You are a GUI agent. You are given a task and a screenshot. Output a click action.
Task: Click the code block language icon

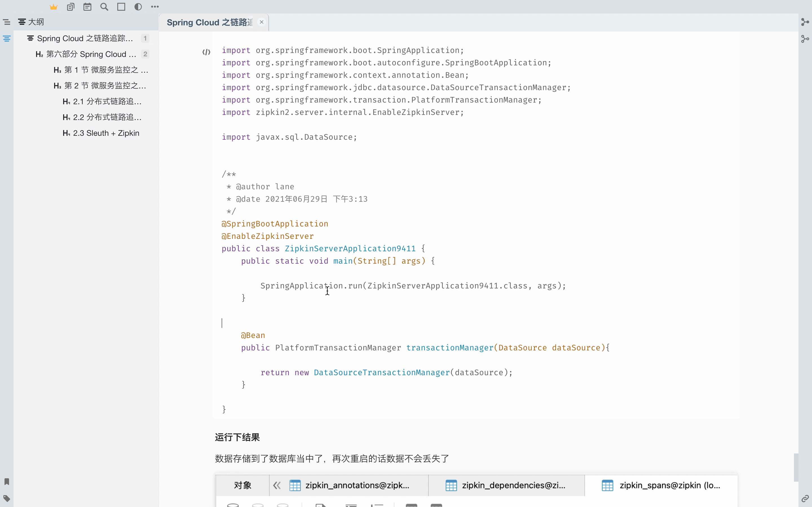[x=206, y=52]
